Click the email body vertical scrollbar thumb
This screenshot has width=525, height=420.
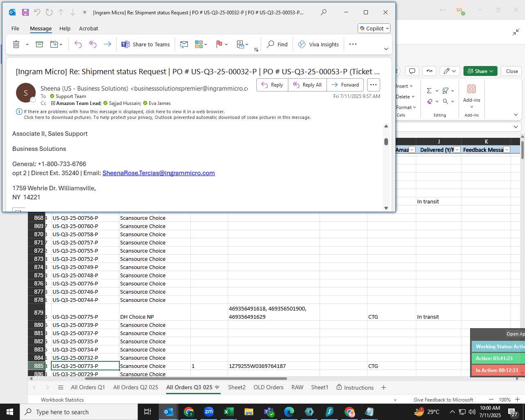coord(386,142)
